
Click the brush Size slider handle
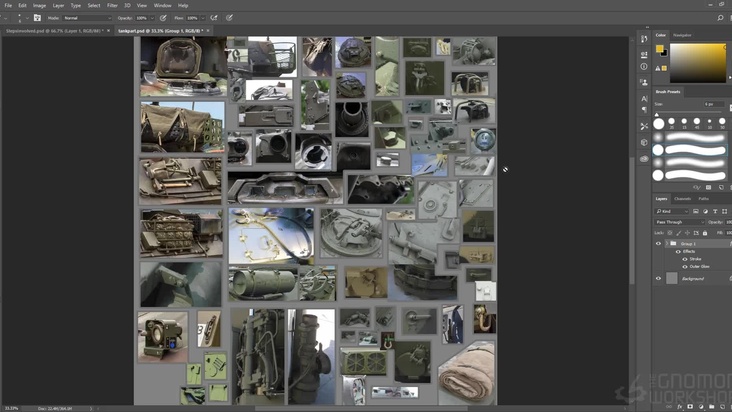[x=657, y=114]
